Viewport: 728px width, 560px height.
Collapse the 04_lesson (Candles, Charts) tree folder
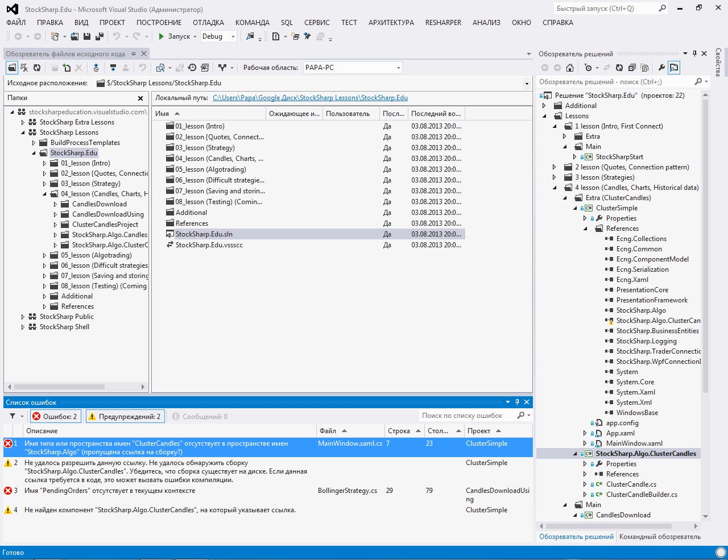[x=44, y=194]
